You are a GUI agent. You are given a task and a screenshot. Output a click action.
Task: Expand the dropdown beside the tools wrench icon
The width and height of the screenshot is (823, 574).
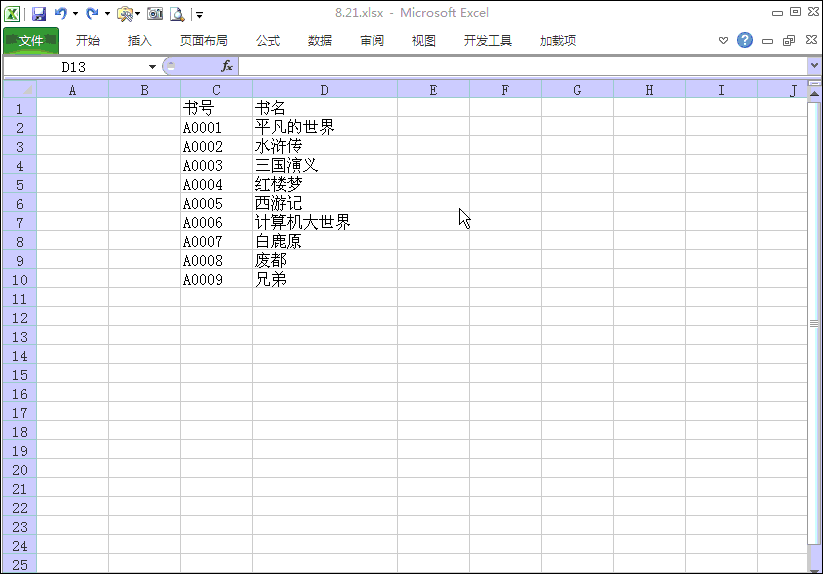click(138, 14)
